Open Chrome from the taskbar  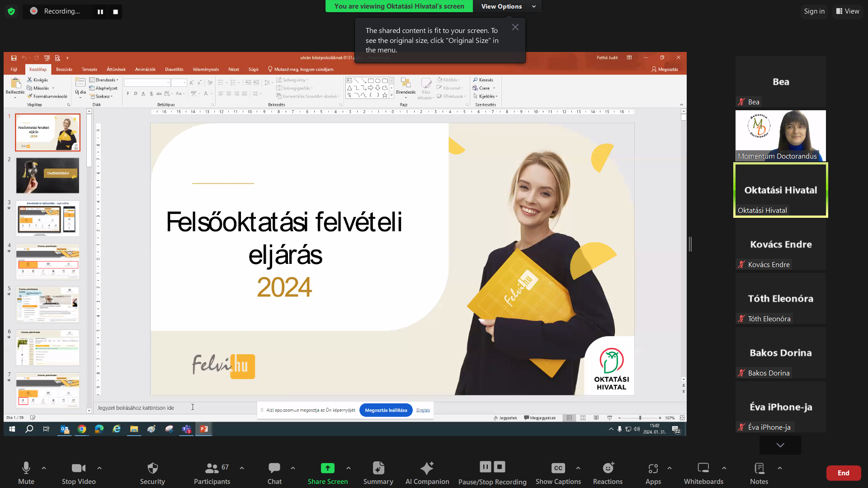[82, 429]
